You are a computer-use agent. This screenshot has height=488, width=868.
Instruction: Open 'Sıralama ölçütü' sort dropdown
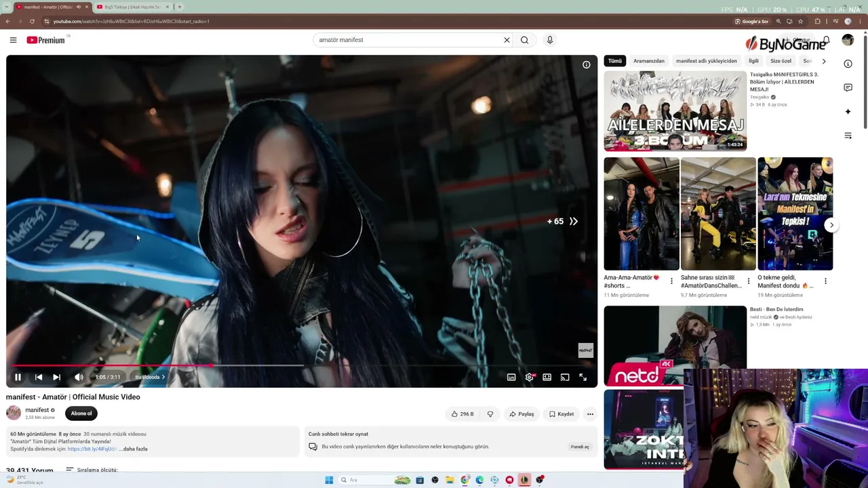[92, 470]
